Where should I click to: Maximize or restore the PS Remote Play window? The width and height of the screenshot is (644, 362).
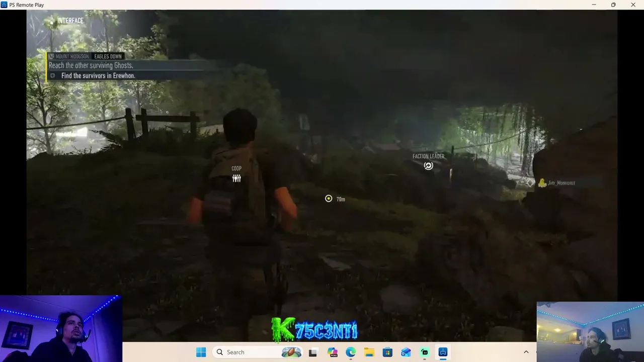coord(613,5)
